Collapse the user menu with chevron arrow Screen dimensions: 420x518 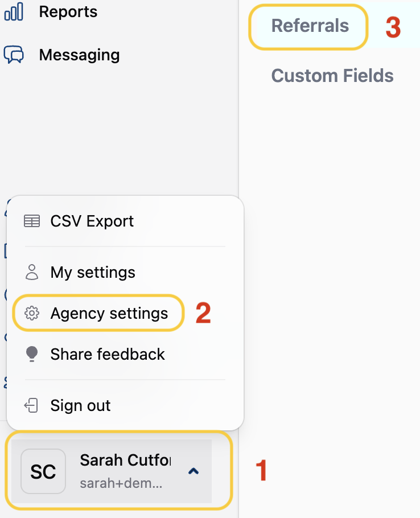(x=193, y=471)
